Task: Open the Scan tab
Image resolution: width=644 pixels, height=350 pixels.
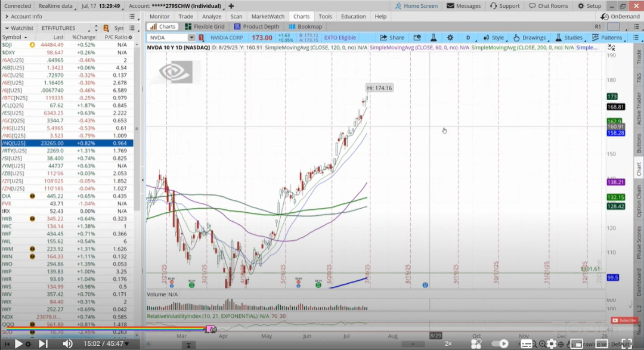Action: coord(236,17)
